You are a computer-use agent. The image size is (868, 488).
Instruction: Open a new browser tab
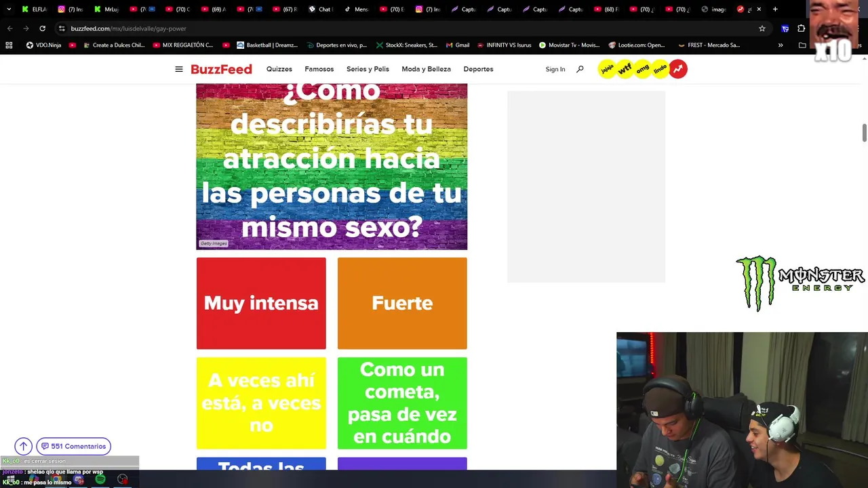pos(775,9)
